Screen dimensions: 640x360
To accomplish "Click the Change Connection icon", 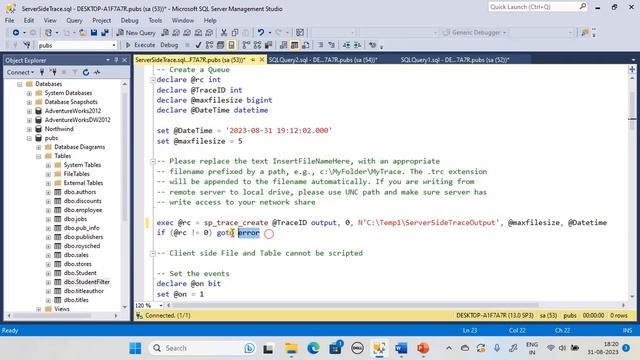I will 27,45.
